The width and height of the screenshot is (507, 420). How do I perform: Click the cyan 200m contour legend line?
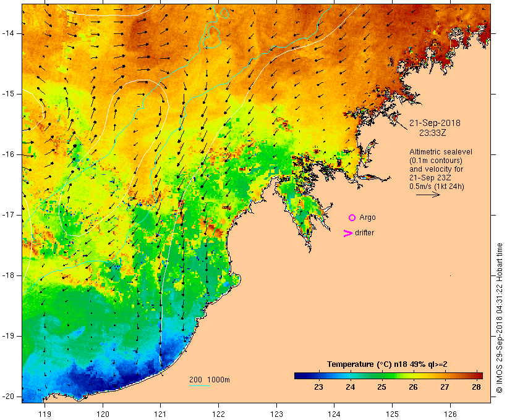point(200,386)
